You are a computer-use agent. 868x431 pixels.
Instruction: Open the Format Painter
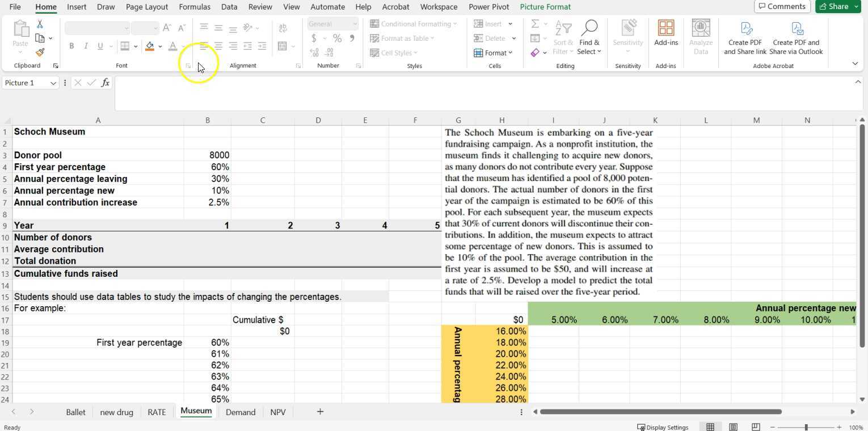40,52
